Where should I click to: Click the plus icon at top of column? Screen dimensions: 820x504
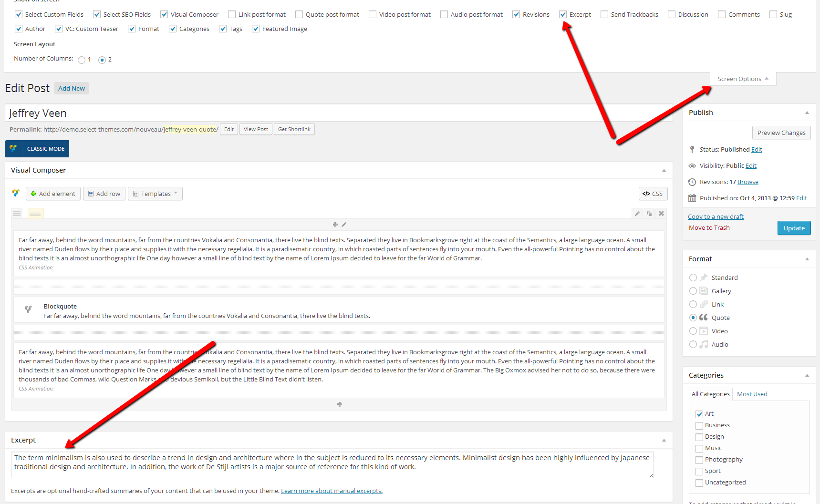coord(335,225)
